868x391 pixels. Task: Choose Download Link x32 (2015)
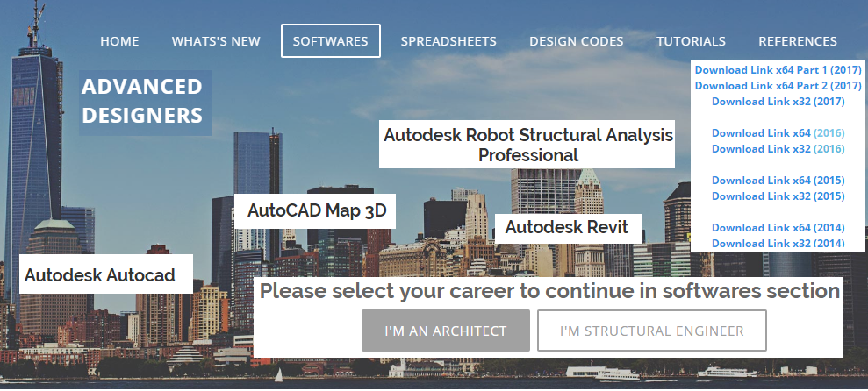[x=778, y=196]
